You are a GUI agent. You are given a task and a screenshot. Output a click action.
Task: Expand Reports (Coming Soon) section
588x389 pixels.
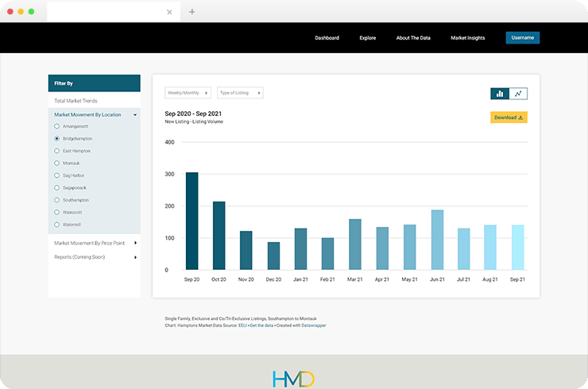tap(95, 257)
